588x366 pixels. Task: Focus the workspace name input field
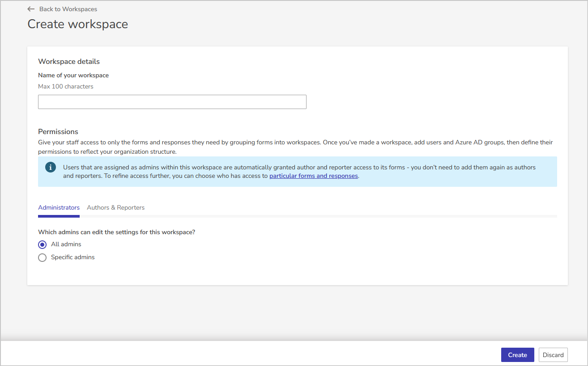tap(172, 102)
